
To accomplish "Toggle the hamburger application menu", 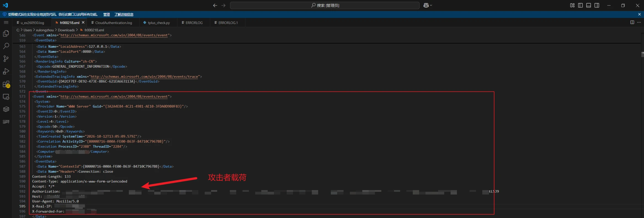I will pyautogui.click(x=6, y=22).
